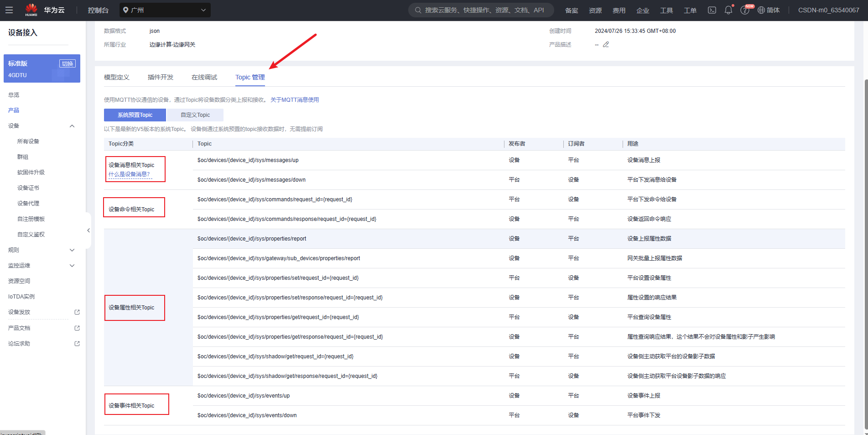Open 设备证书 in the sidebar

click(x=28, y=188)
